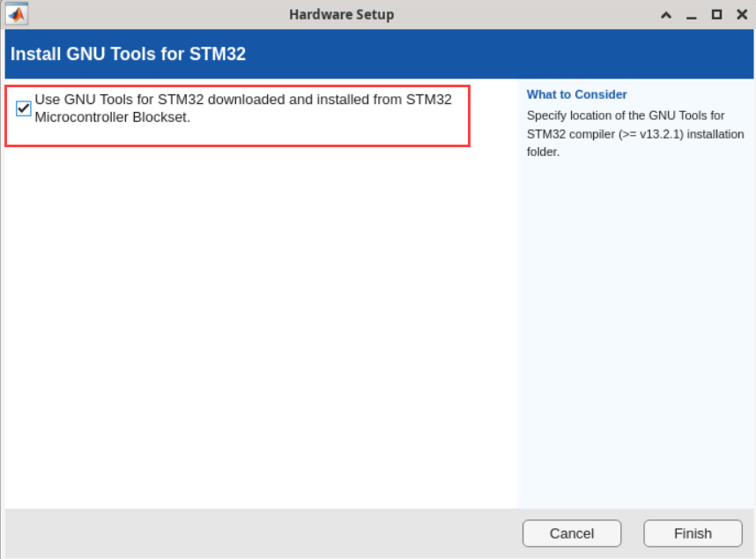Viewport: 756px width, 559px height.
Task: Click the "Microcontroller Blockset." label line
Action: [112, 117]
